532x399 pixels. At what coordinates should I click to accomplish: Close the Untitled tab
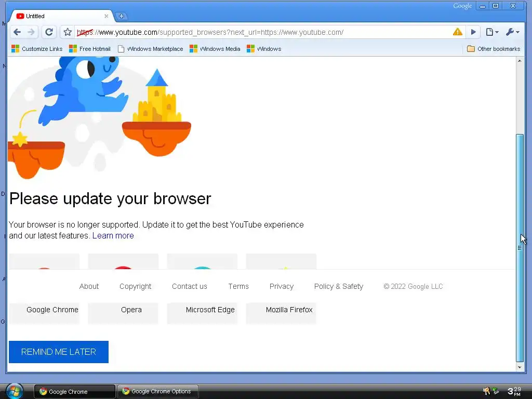[106, 16]
